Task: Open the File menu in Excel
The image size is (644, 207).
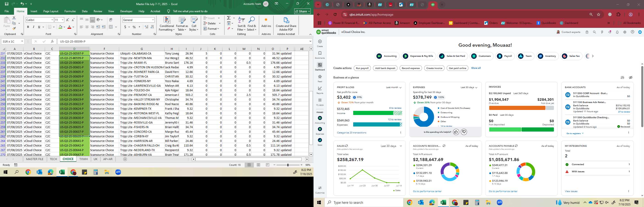Action: pos(7,11)
